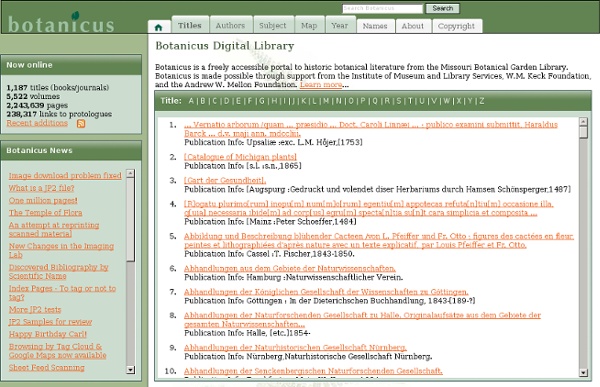Click the titles list scrollbar thumb

point(583,132)
